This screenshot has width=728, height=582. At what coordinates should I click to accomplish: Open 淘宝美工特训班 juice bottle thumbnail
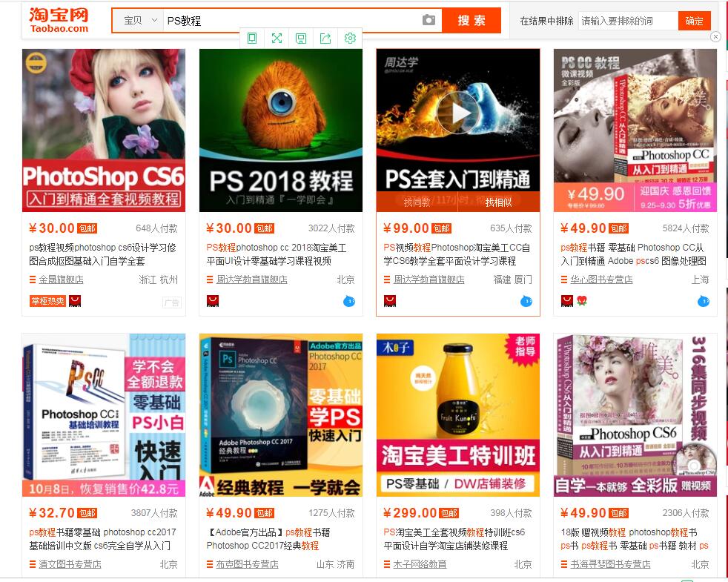click(458, 414)
